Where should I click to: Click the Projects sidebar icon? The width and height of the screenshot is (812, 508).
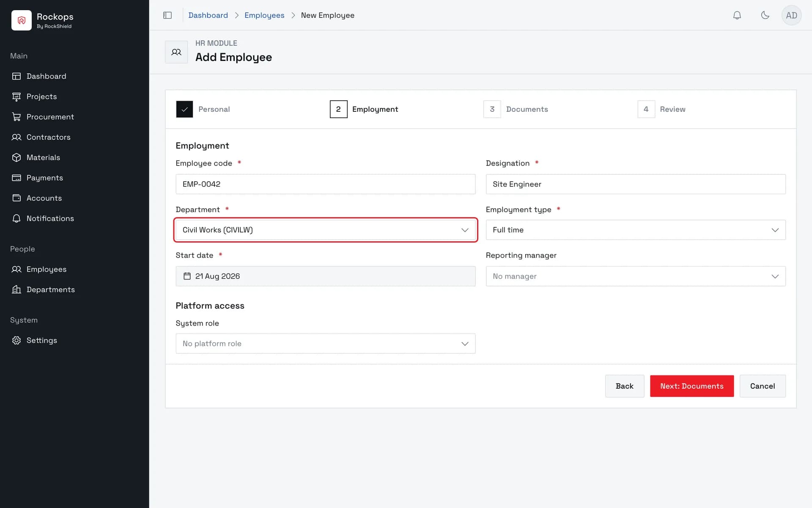click(x=16, y=97)
